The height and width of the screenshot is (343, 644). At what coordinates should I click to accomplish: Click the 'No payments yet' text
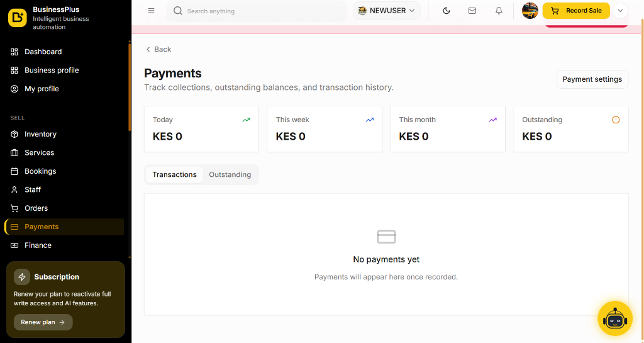click(x=386, y=259)
